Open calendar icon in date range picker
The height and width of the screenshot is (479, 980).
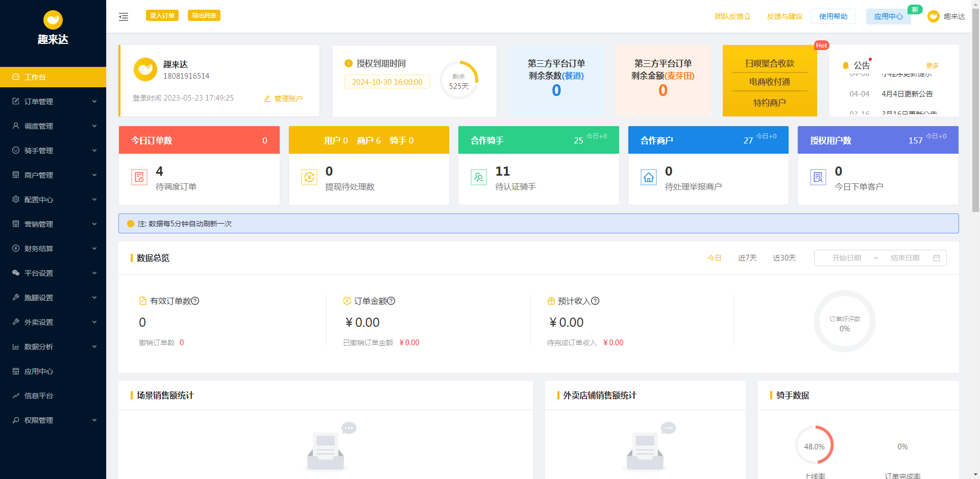pyautogui.click(x=937, y=258)
